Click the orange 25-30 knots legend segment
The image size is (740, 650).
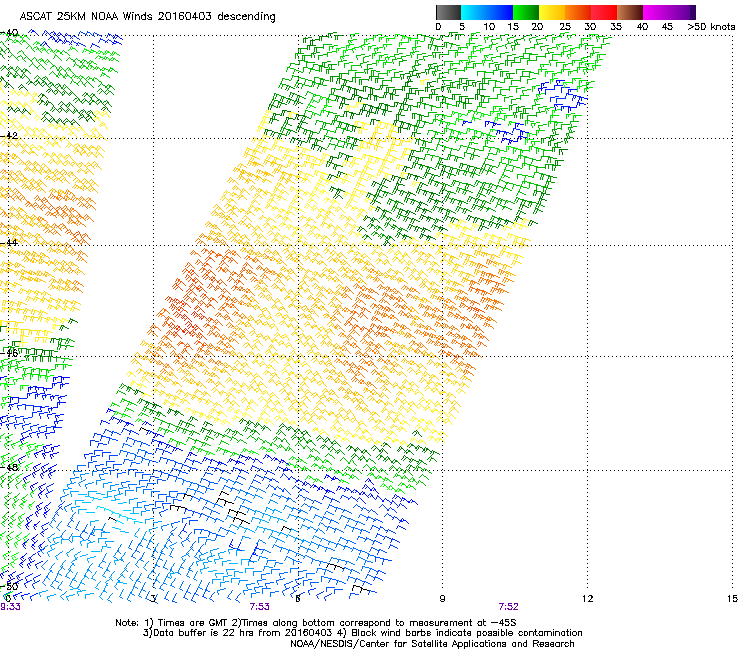click(x=578, y=12)
